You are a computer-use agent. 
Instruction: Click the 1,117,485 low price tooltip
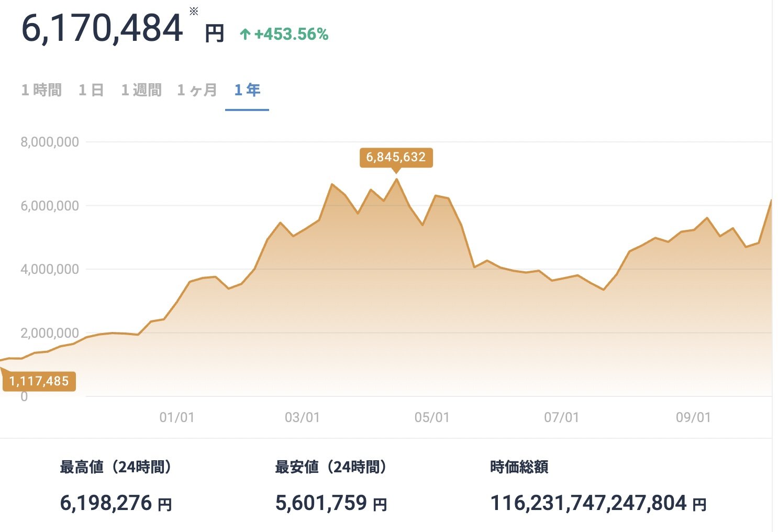tap(39, 382)
